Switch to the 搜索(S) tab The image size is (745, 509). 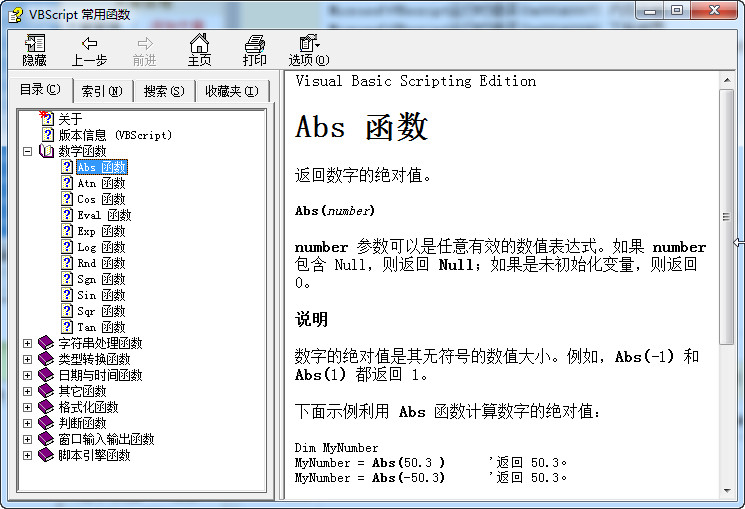tap(164, 91)
